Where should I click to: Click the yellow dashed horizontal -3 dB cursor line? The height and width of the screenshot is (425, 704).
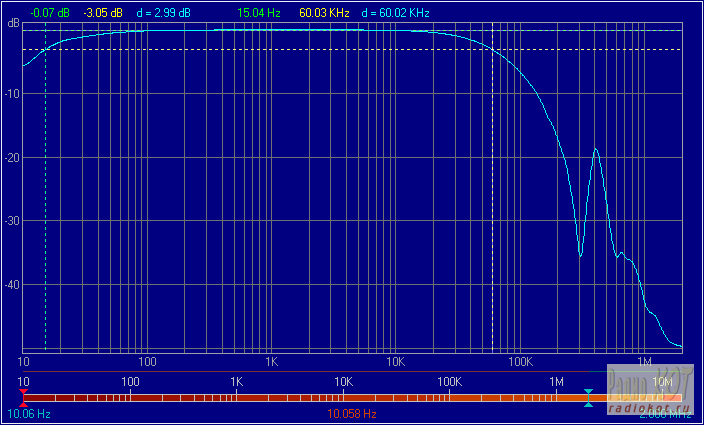[x=352, y=49]
